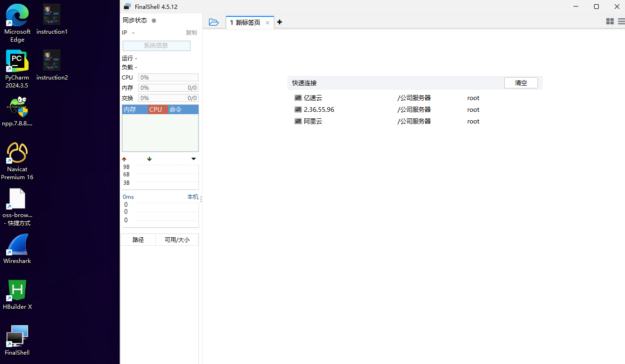Select the 新标签页 tab
Screen dimensions: 625x364
tap(245, 22)
